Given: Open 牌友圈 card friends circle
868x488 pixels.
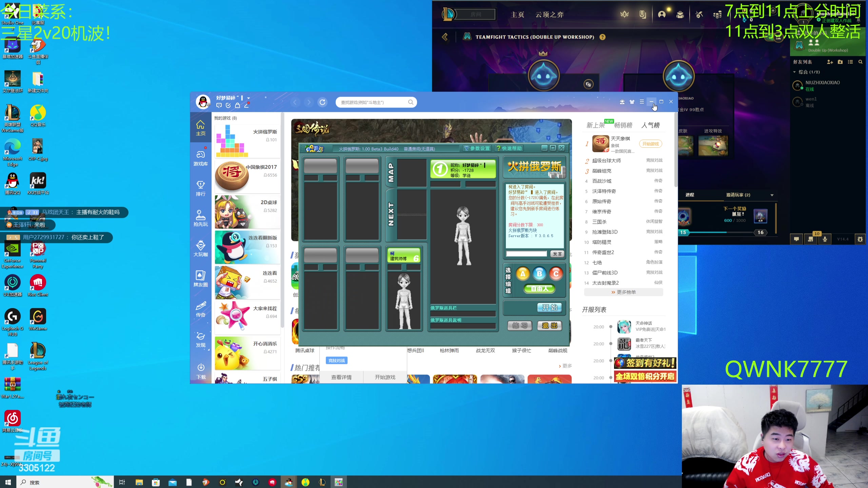Looking at the screenshot, I should click(x=201, y=279).
